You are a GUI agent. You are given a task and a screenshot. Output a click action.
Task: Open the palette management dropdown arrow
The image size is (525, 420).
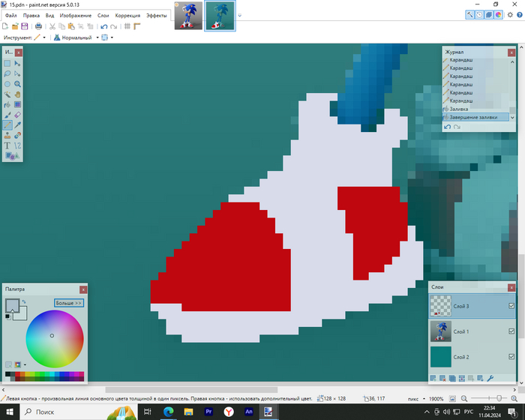25,364
